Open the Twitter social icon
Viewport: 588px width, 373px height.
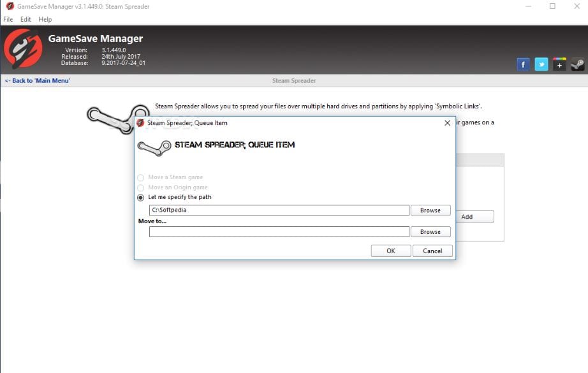click(x=541, y=64)
